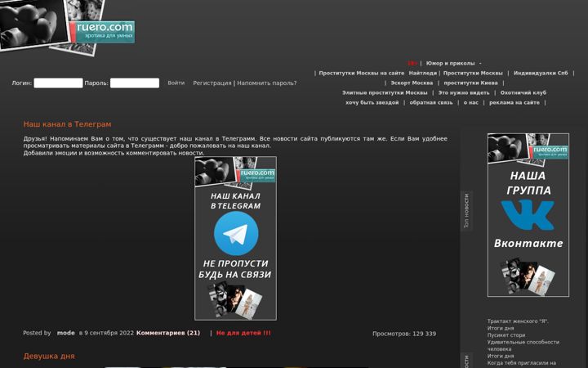Open the Vkontakte group banner in sidebar

point(528,215)
